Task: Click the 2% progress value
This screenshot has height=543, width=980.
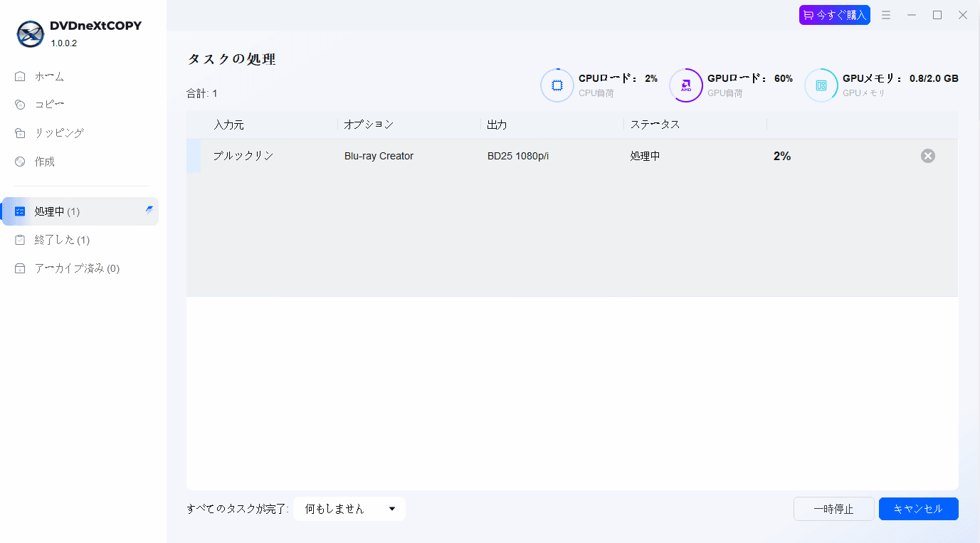Action: coord(782,156)
